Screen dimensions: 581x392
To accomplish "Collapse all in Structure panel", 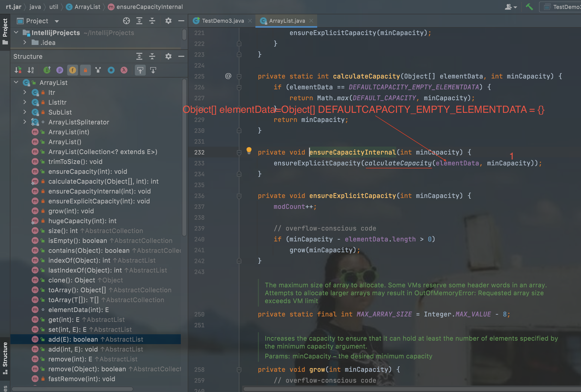I will [x=152, y=57].
